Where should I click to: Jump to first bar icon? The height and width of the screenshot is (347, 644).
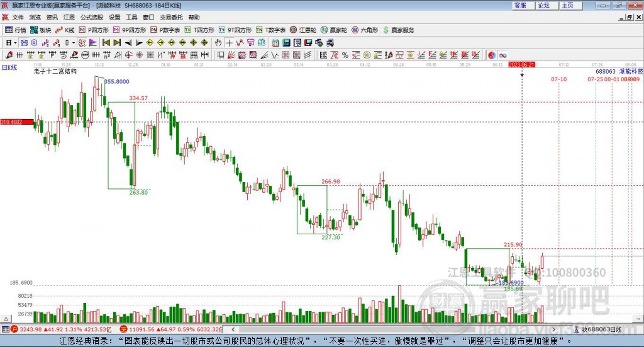pyautogui.click(x=106, y=43)
